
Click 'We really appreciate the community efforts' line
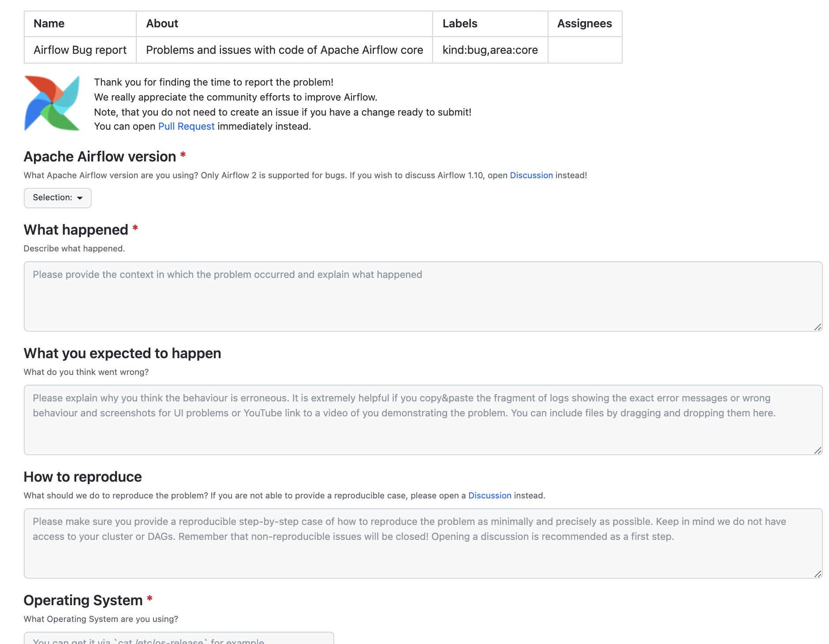235,97
